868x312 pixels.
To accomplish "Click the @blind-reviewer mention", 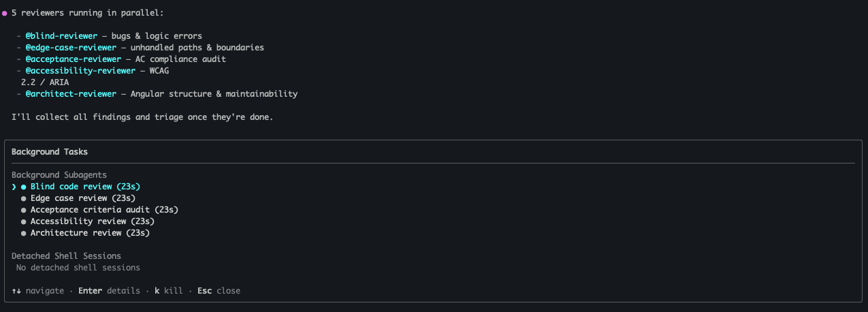I will pos(61,36).
